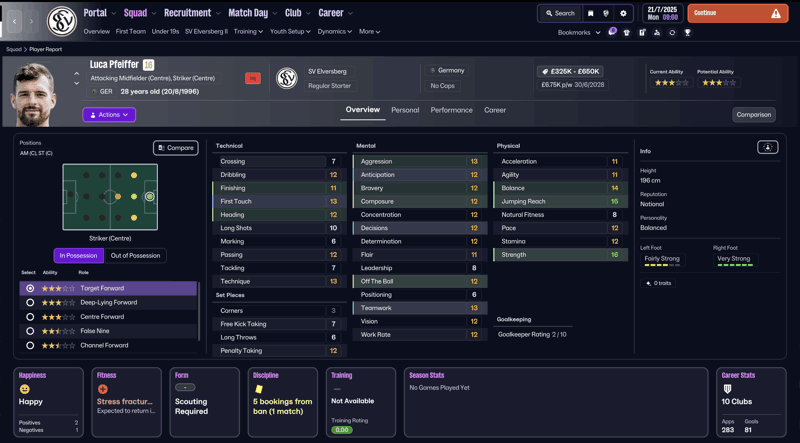Click the red injury status icon
Viewport: 800px width, 443px height.
253,78
